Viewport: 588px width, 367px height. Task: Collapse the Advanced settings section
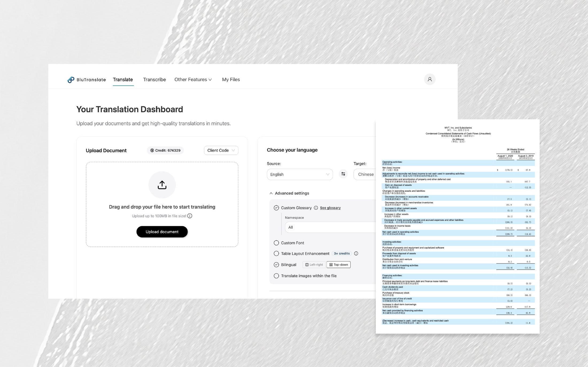coord(289,193)
